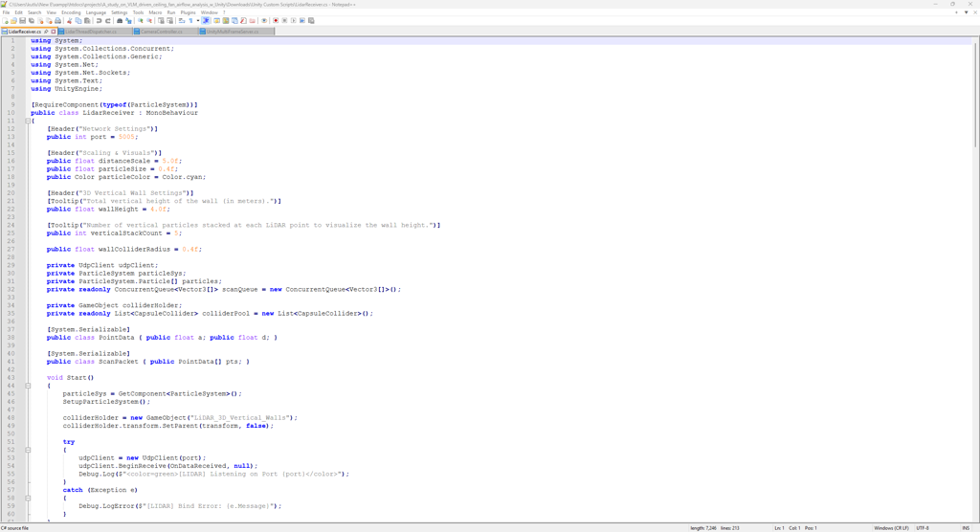Zoom out using the toolbar magnifier

coord(149,21)
